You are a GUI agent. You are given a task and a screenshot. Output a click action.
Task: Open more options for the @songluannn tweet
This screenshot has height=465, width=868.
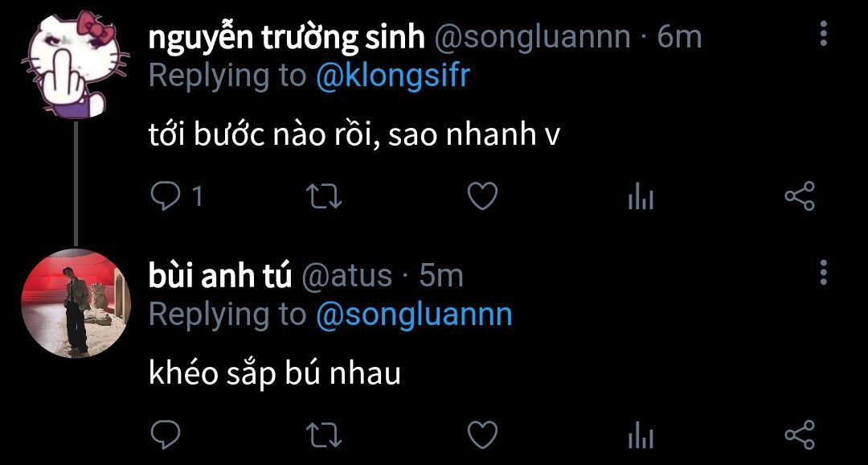click(824, 34)
